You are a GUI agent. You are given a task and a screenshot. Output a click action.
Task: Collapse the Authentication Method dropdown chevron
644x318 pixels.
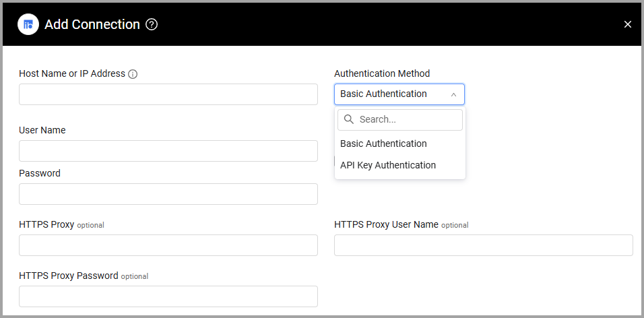pos(453,94)
